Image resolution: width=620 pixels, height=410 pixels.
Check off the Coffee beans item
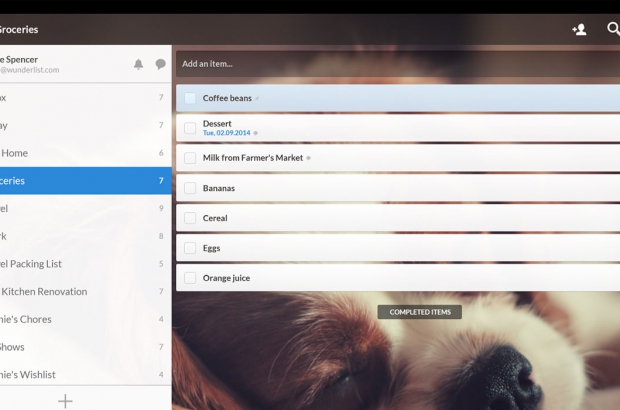[190, 98]
